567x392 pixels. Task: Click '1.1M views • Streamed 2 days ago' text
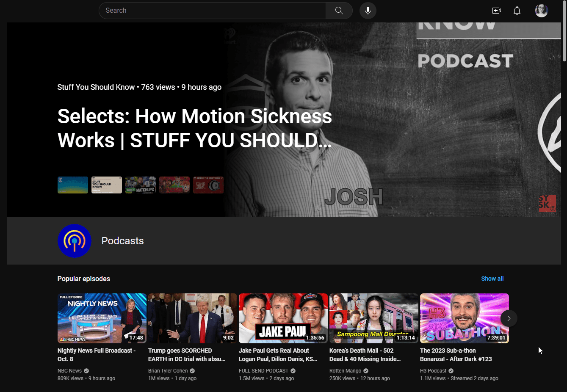tap(459, 378)
